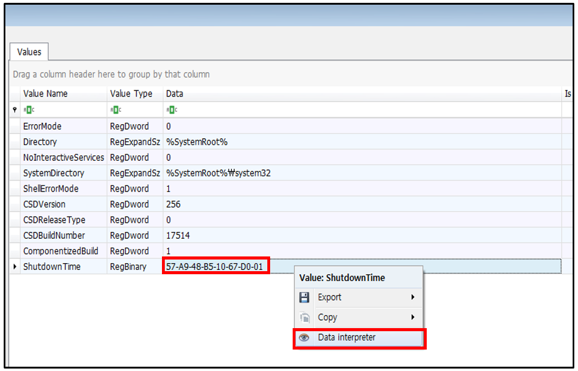Select the Directory value name
Image resolution: width=578 pixels, height=371 pixels.
pyautogui.click(x=40, y=142)
